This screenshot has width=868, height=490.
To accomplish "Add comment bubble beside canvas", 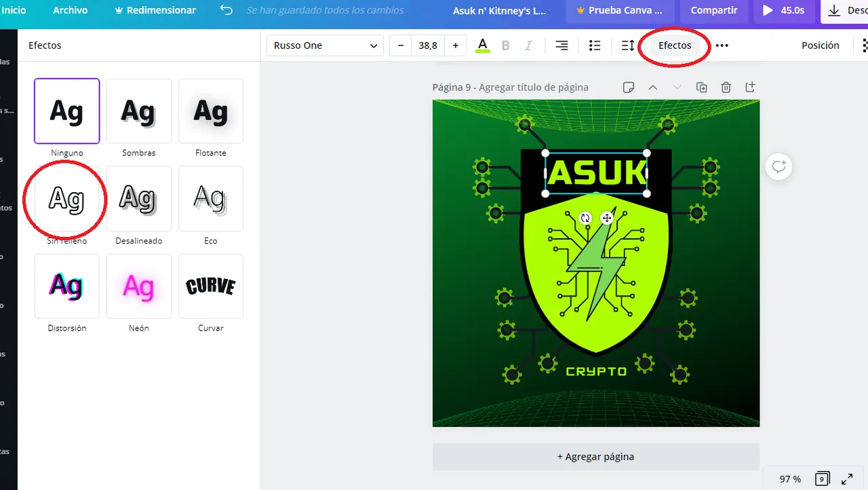I will [778, 166].
